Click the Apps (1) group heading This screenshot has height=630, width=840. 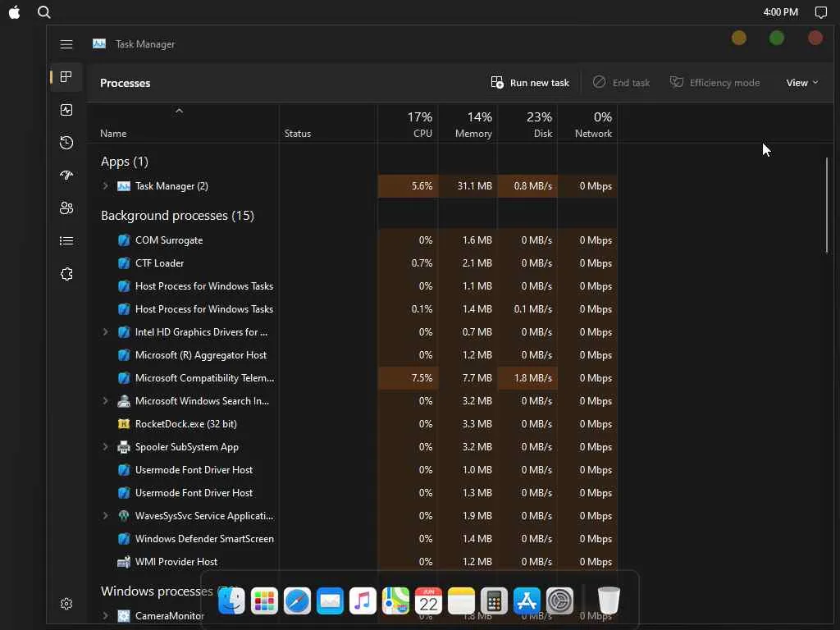click(125, 162)
